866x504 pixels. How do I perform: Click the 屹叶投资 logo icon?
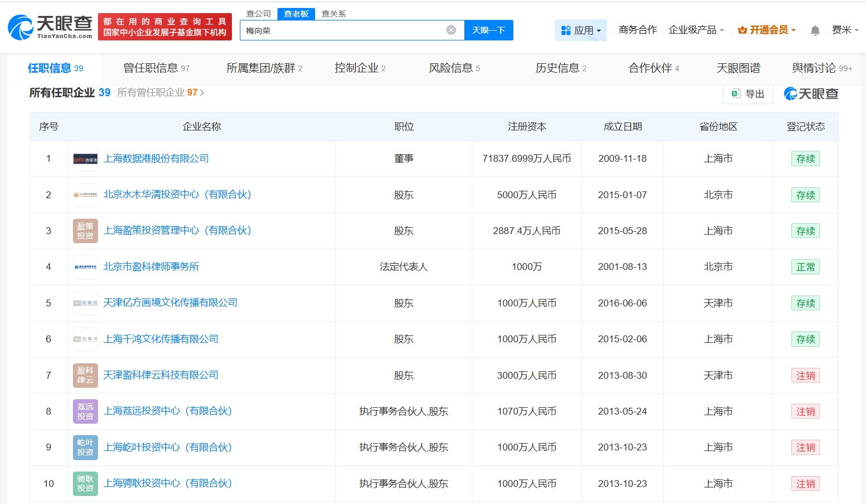[85, 447]
